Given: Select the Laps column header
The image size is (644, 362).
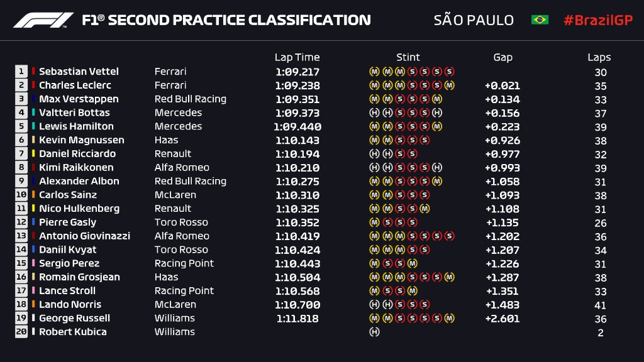Looking at the screenshot, I should pyautogui.click(x=599, y=57).
